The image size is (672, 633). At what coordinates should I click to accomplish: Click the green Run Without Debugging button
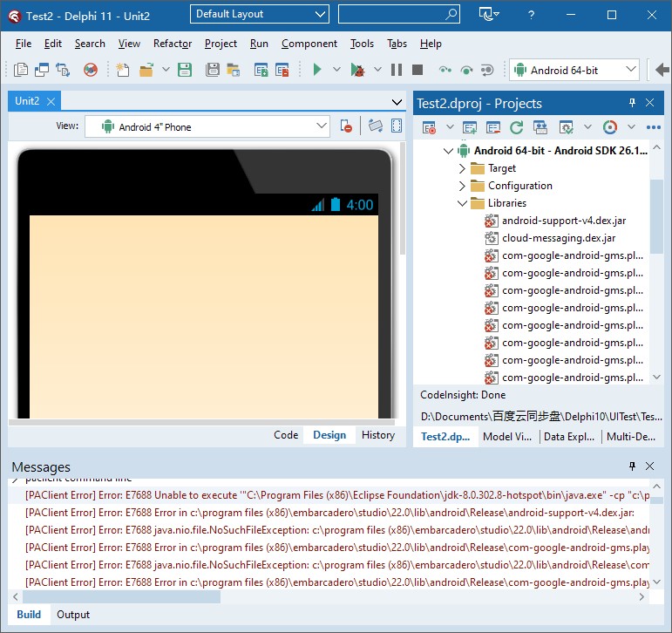pos(317,70)
